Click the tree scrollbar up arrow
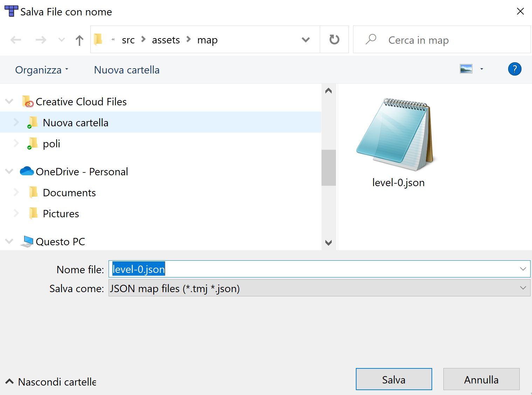This screenshot has height=395, width=532. (x=329, y=91)
